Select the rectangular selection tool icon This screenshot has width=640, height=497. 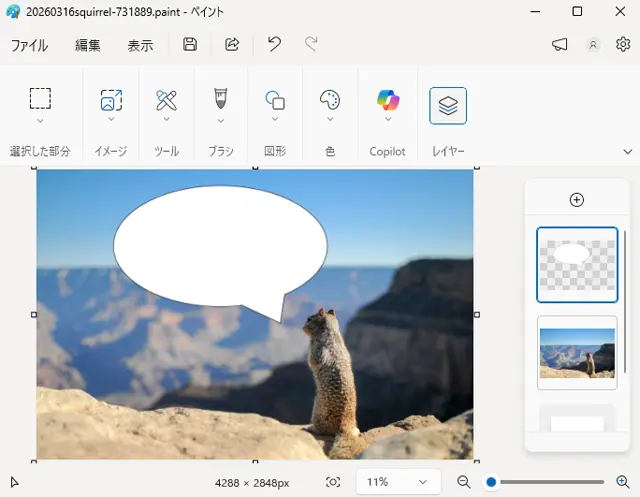[40, 98]
